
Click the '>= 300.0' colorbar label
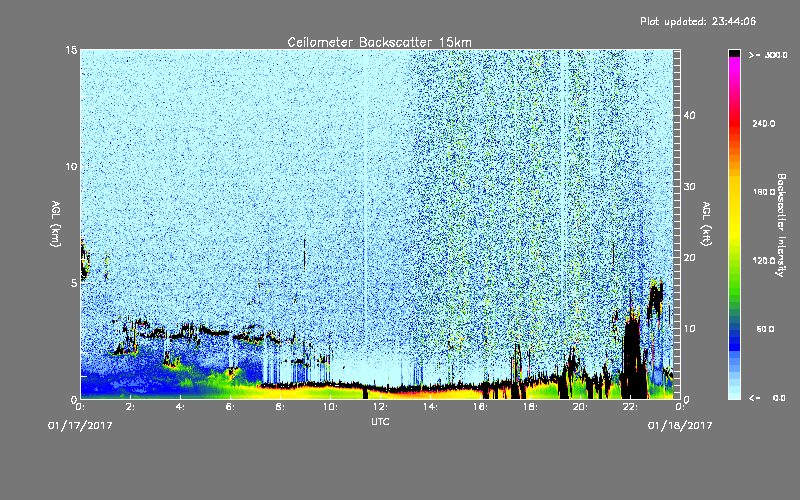point(768,55)
